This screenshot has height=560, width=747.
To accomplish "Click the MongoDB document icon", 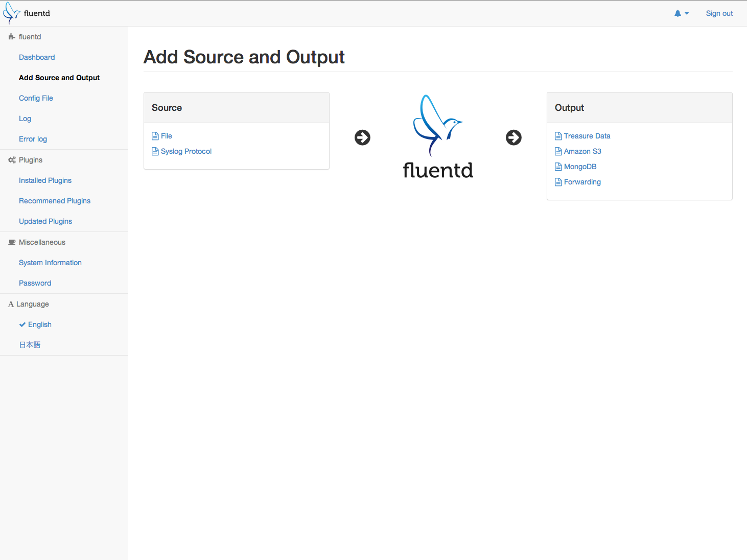I will coord(558,167).
